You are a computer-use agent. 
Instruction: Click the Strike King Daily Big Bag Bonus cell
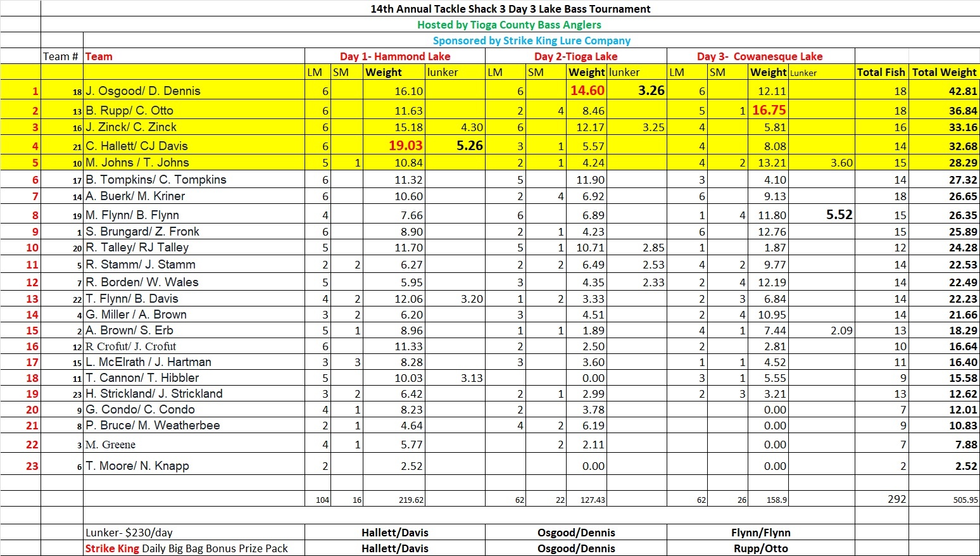(186, 548)
